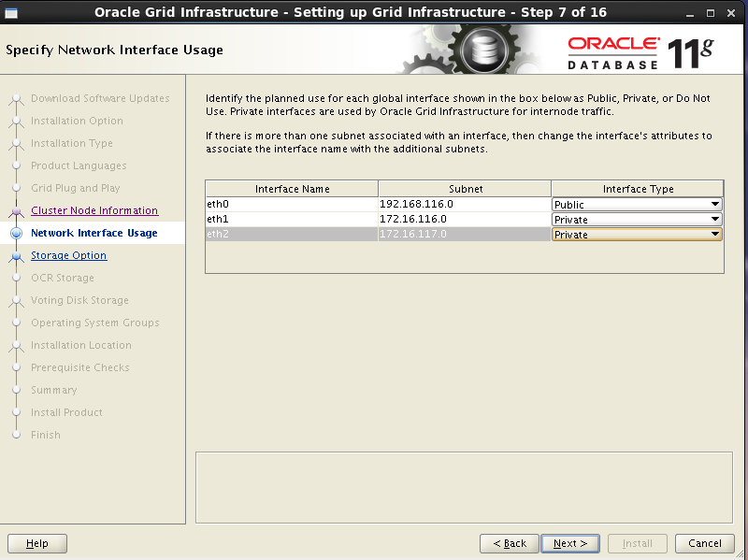Maximize the installer window

click(x=711, y=13)
